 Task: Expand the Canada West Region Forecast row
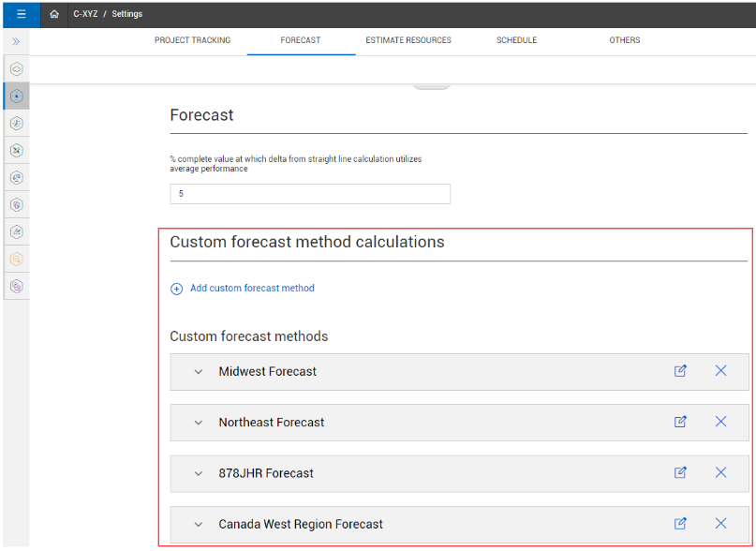tap(199, 525)
